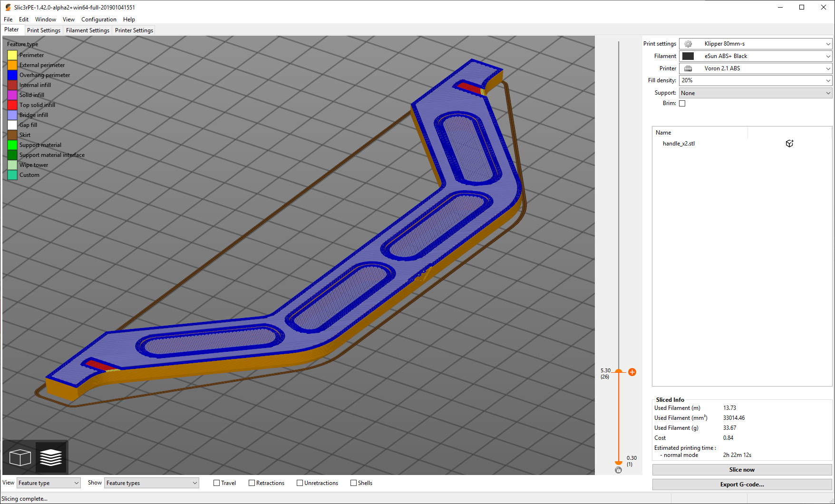
Task: Click the Export G-code button
Action: [x=742, y=484]
